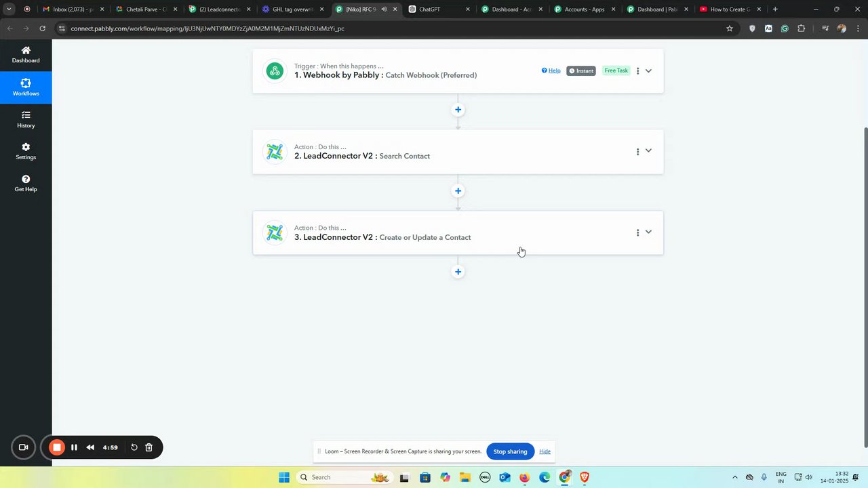868x488 pixels.
Task: Click the Instant badge
Action: (581, 70)
